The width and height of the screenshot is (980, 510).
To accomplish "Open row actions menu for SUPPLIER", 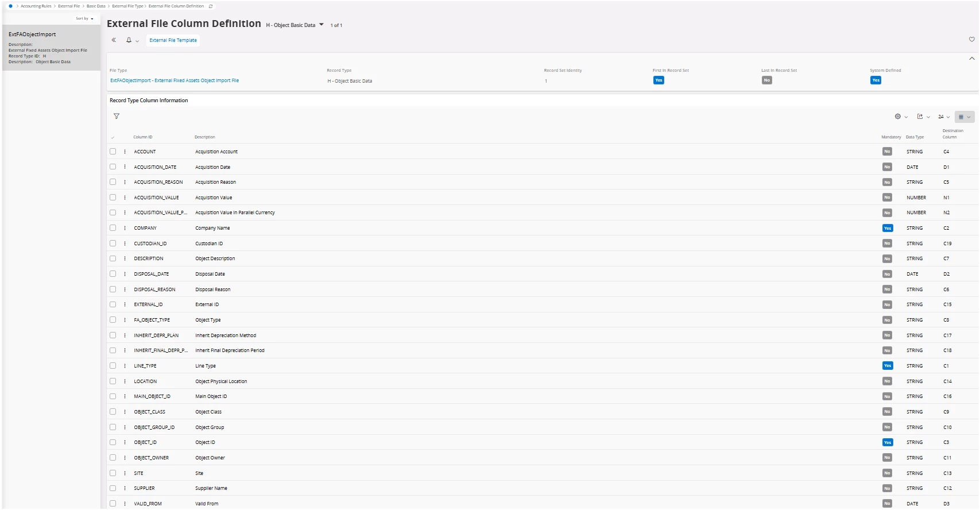I will (x=125, y=488).
